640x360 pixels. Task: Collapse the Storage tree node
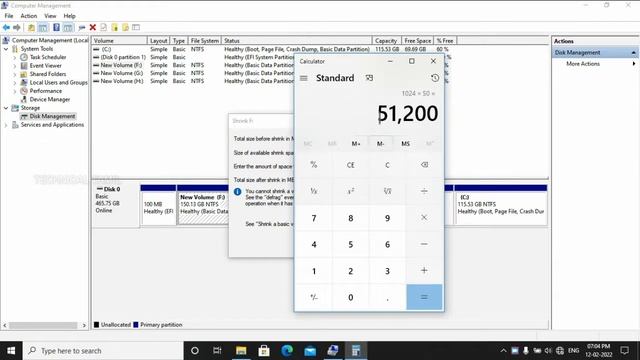click(x=6, y=108)
